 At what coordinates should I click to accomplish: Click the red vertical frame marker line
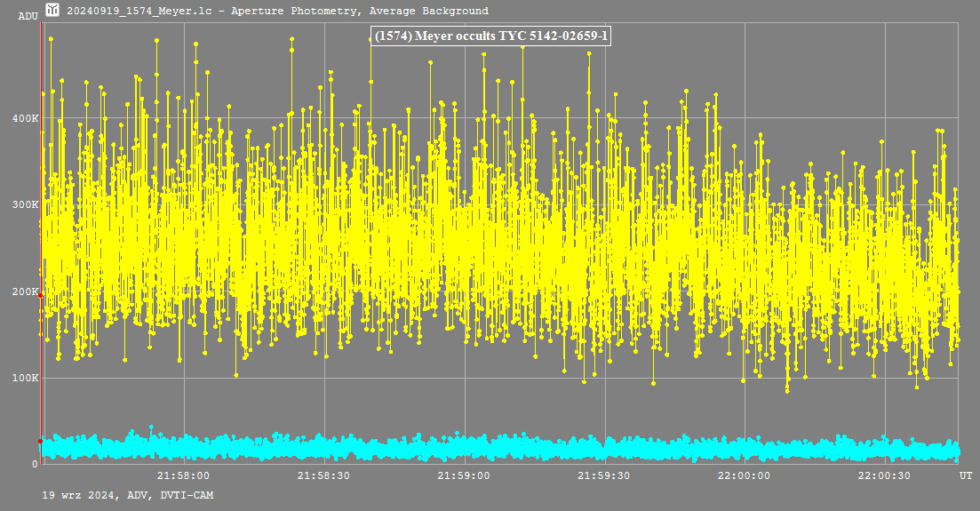(x=41, y=244)
